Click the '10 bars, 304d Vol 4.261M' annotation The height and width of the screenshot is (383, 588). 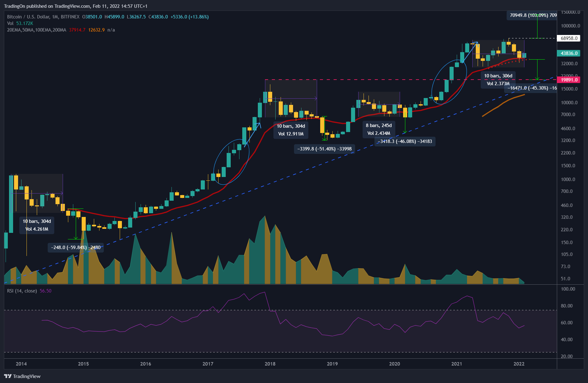[x=37, y=225]
